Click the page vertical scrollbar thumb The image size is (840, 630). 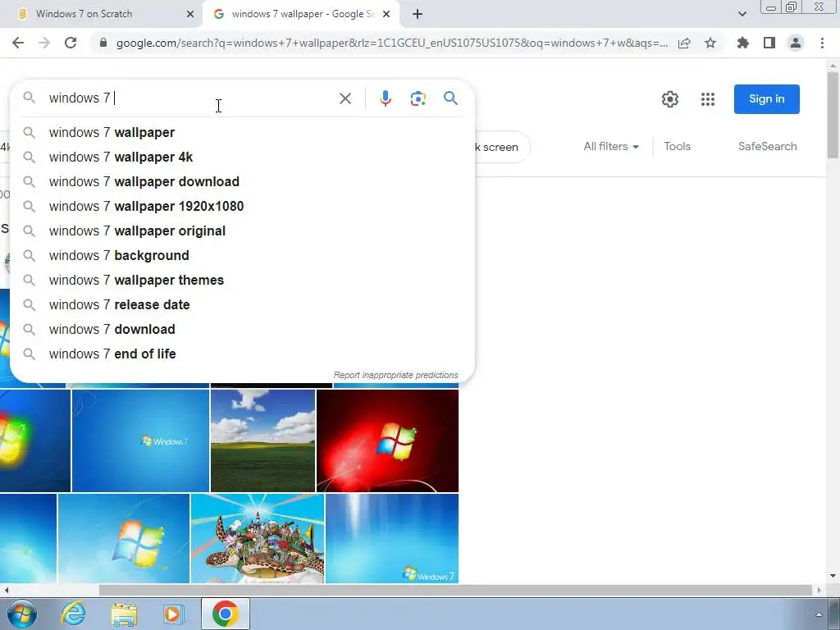coord(833,115)
